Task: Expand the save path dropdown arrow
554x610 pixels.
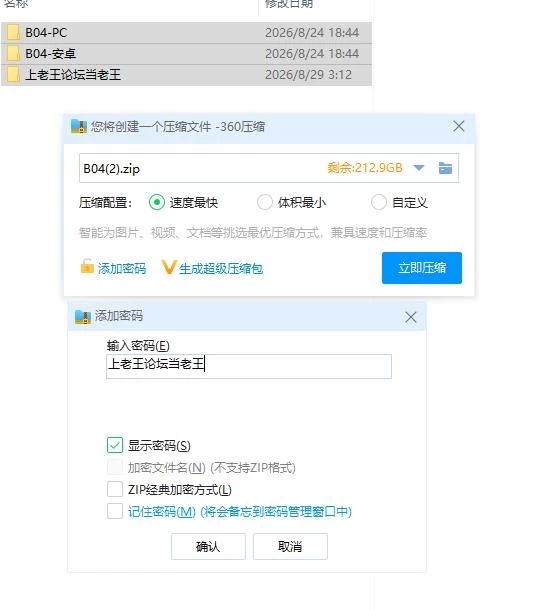Action: (419, 168)
